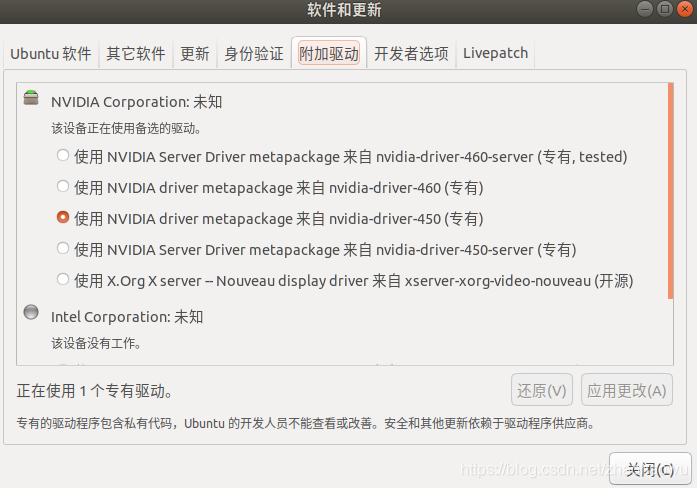This screenshot has width=697, height=488.
Task: Select the 身份验证 tab
Action: click(x=254, y=53)
